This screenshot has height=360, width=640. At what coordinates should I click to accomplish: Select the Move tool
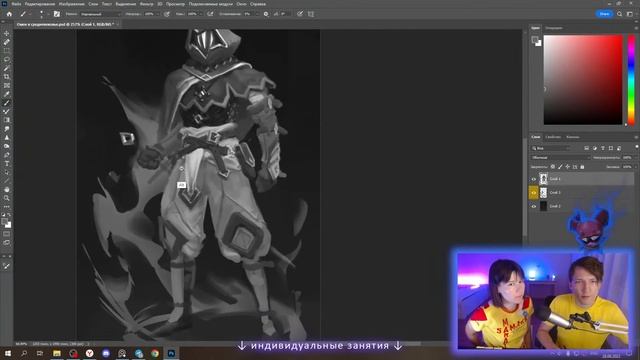point(7,33)
